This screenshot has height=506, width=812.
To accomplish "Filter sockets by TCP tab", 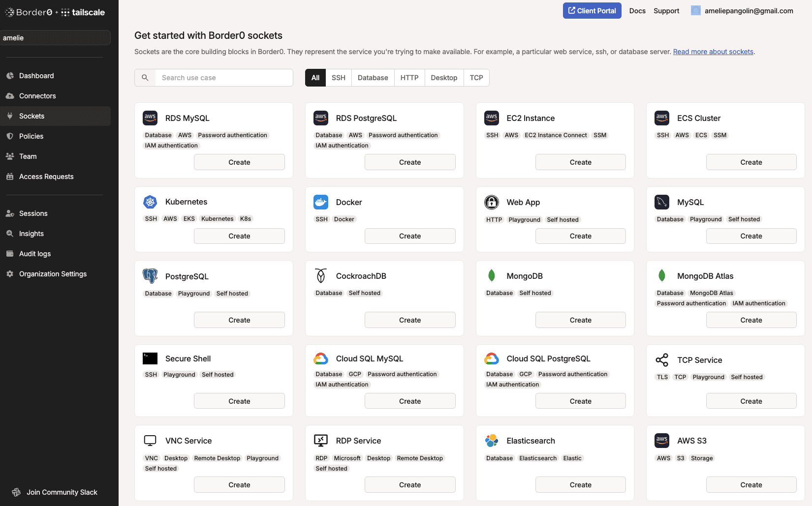I will click(x=476, y=78).
